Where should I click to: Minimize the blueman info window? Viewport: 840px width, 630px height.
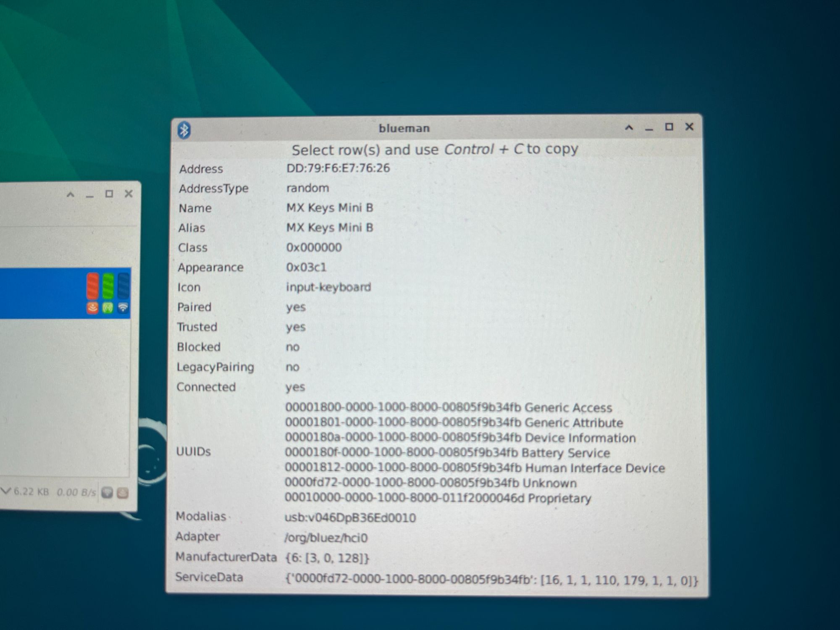(x=649, y=129)
